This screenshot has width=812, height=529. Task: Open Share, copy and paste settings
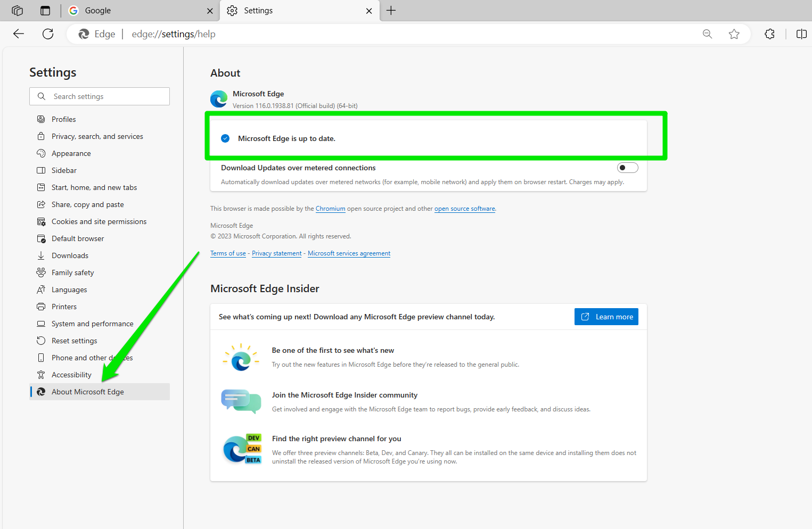point(100,204)
